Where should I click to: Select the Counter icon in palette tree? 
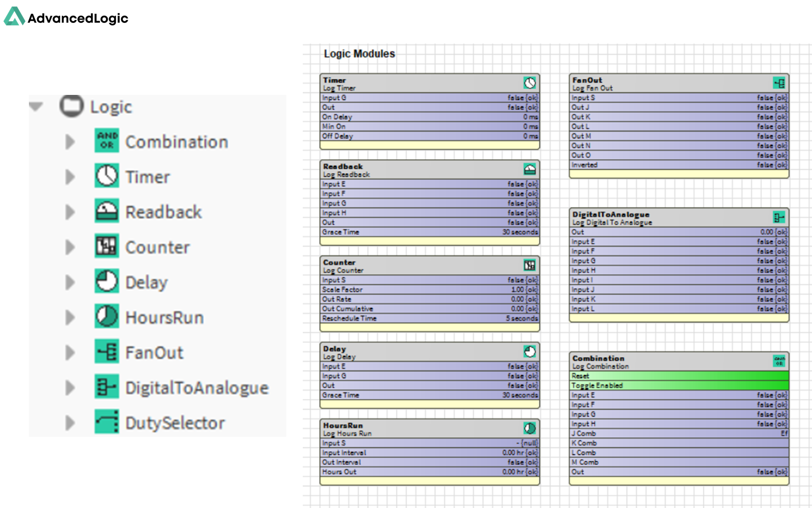tap(107, 246)
